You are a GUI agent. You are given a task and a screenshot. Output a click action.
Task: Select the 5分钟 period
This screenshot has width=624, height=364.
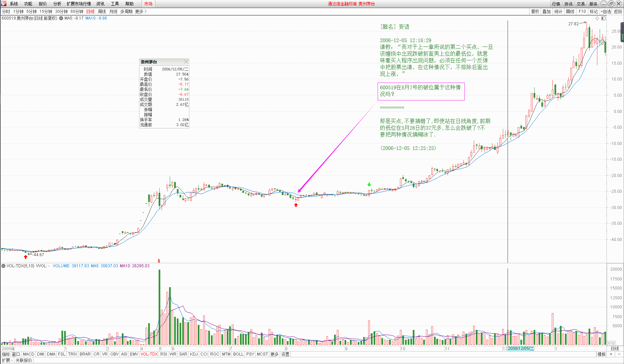click(31, 11)
